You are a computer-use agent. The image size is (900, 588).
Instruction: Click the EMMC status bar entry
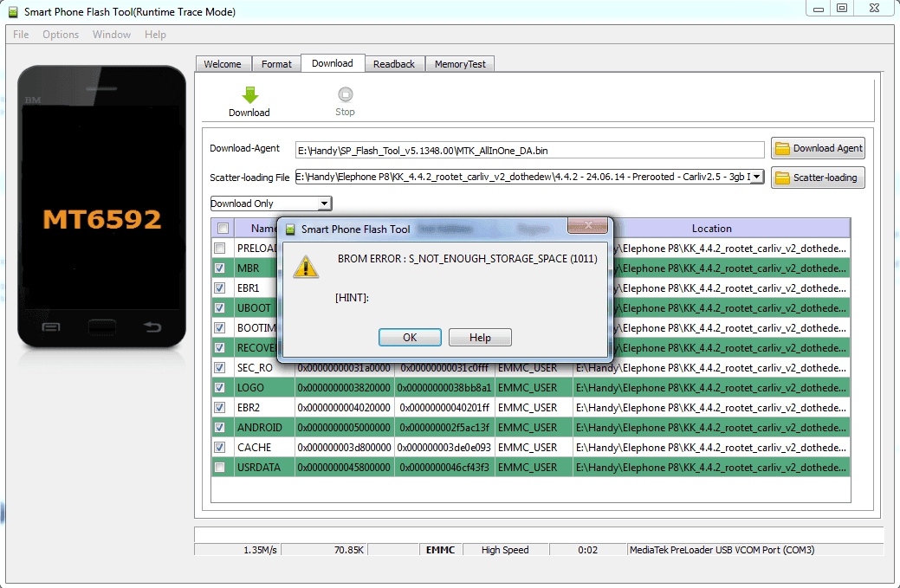(x=441, y=550)
